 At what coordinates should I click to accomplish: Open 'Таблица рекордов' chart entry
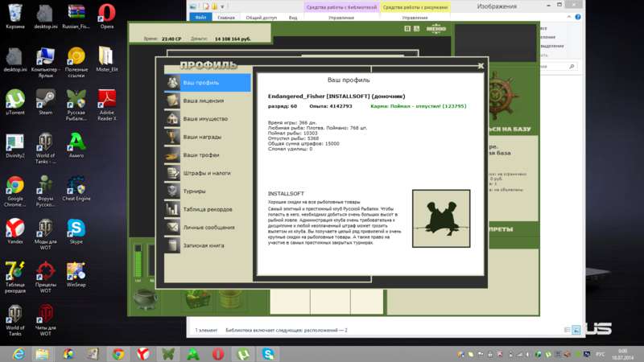pos(208,209)
